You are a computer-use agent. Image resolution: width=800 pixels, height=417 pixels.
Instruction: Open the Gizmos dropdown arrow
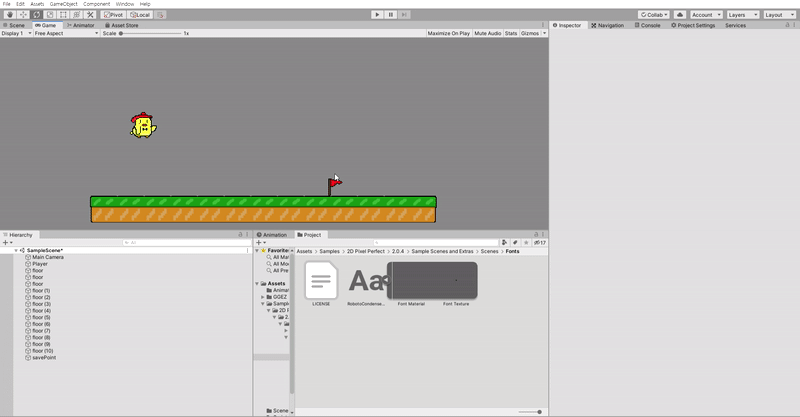[544, 33]
